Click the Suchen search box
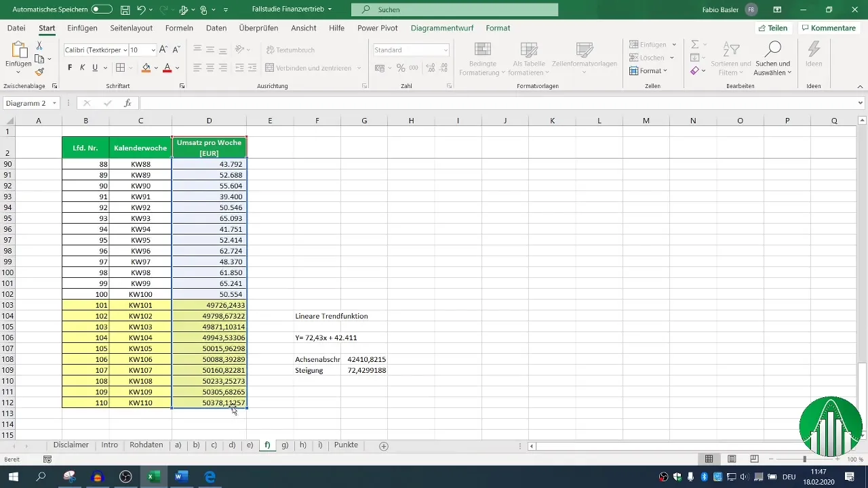This screenshot has height=488, width=868. coord(455,9)
